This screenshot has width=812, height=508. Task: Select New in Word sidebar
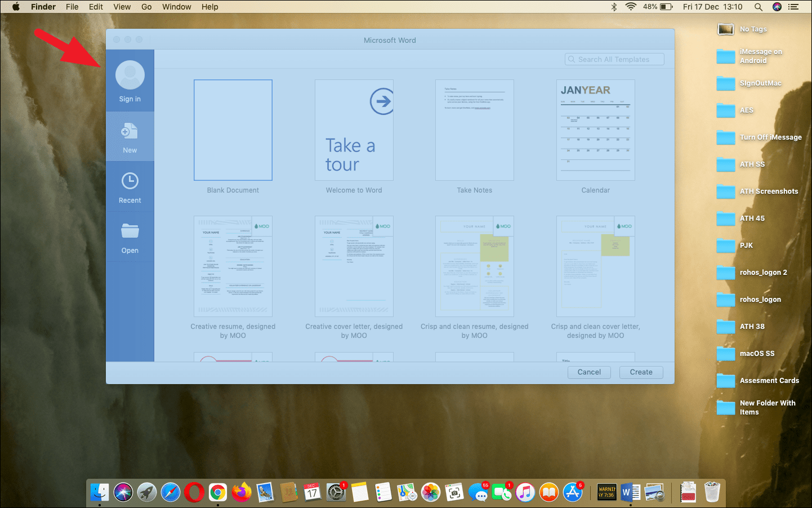130,137
